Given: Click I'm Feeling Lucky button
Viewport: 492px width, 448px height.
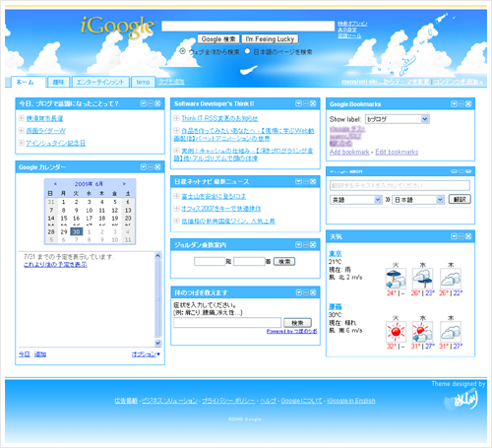Looking at the screenshot, I should coord(270,39).
